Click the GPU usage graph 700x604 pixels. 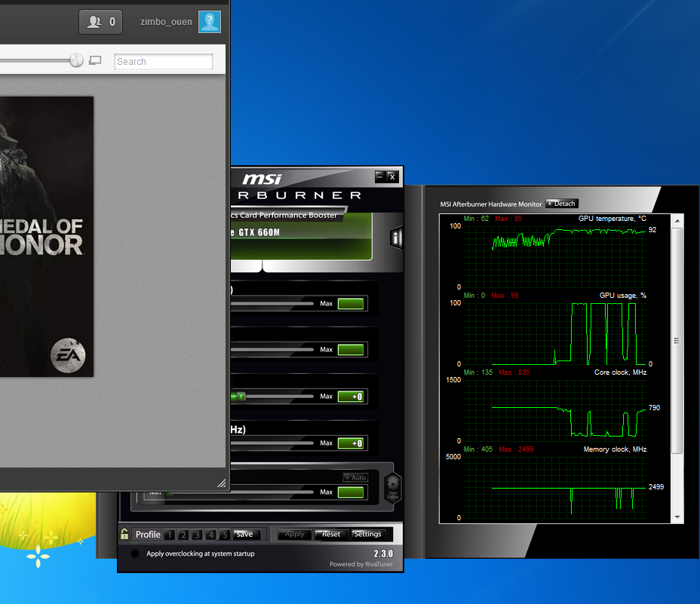click(555, 333)
